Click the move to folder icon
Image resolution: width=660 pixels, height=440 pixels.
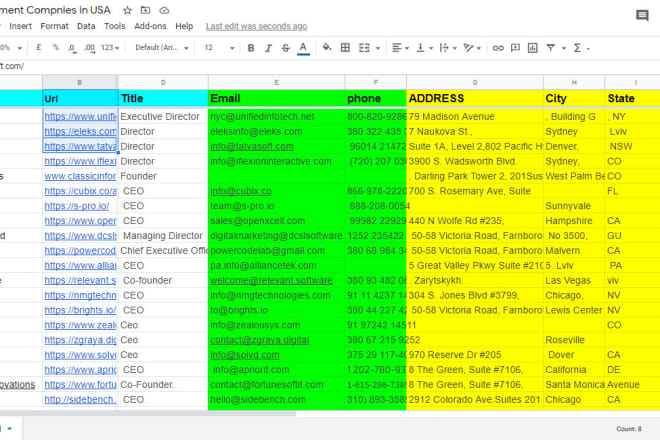coord(145,10)
